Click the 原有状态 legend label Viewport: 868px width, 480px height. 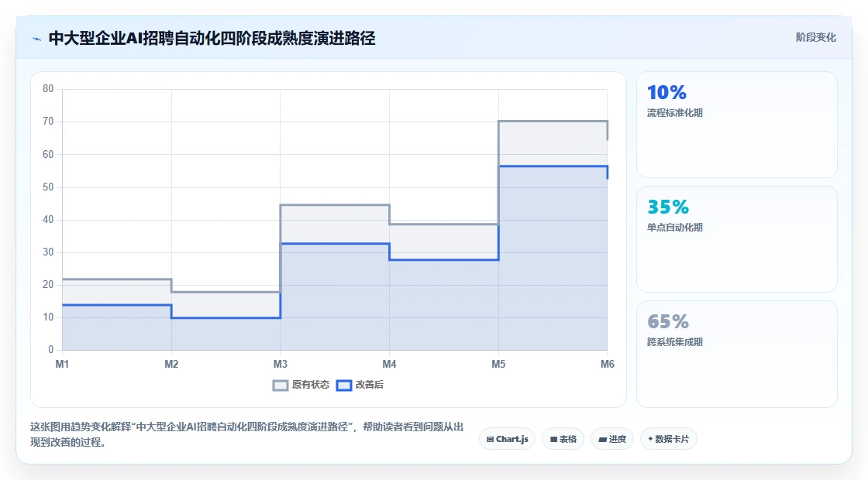311,385
